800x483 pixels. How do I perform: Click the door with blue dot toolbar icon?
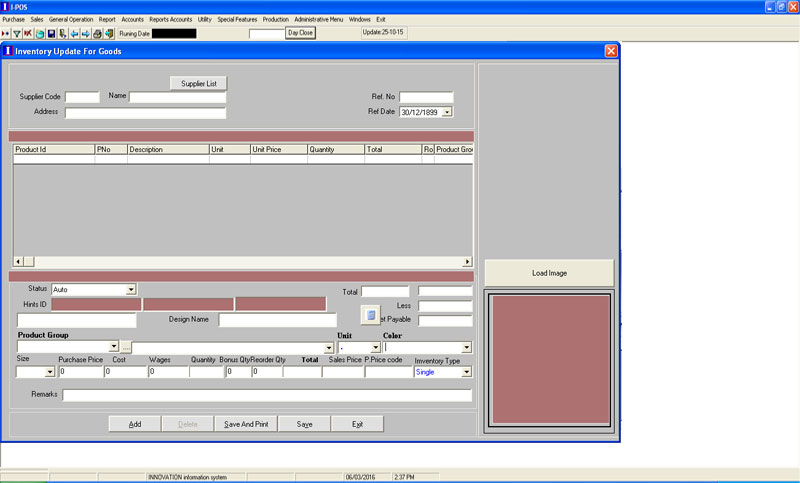[x=63, y=34]
